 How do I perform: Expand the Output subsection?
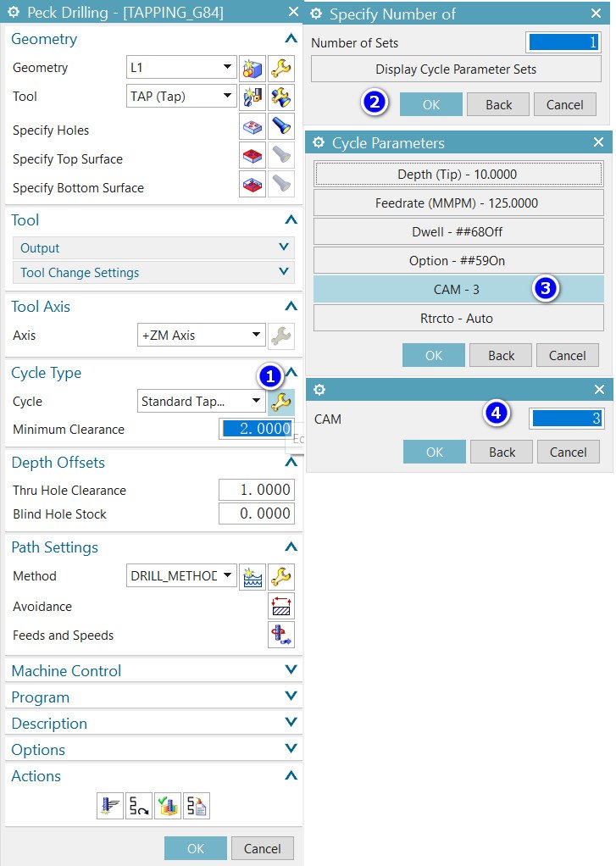[153, 248]
